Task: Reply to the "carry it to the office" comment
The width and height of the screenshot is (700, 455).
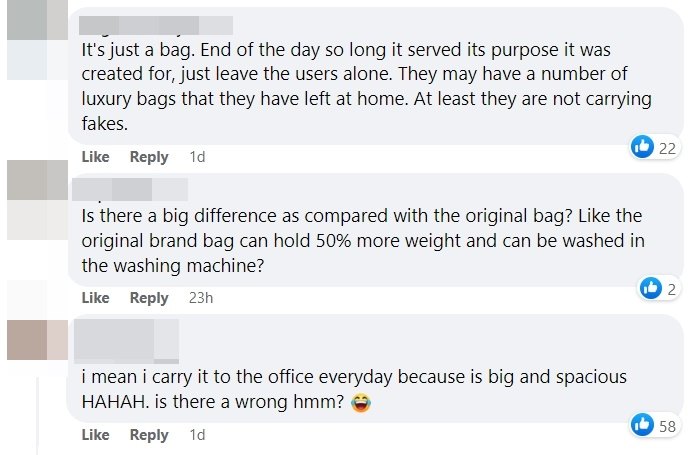Action: point(149,435)
